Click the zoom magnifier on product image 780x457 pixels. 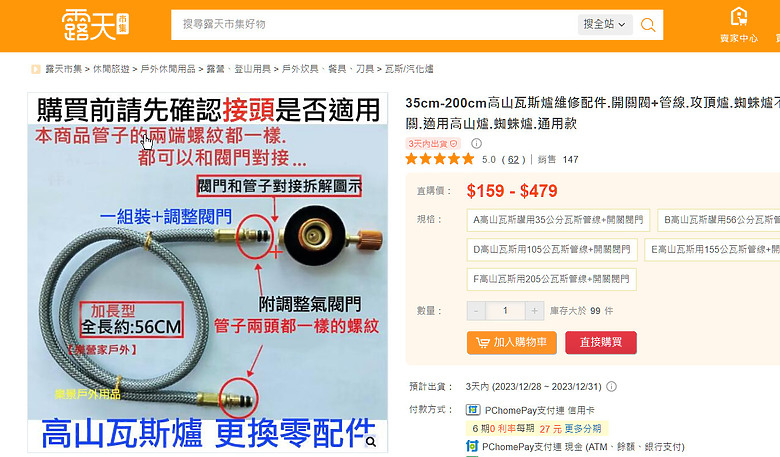(371, 442)
